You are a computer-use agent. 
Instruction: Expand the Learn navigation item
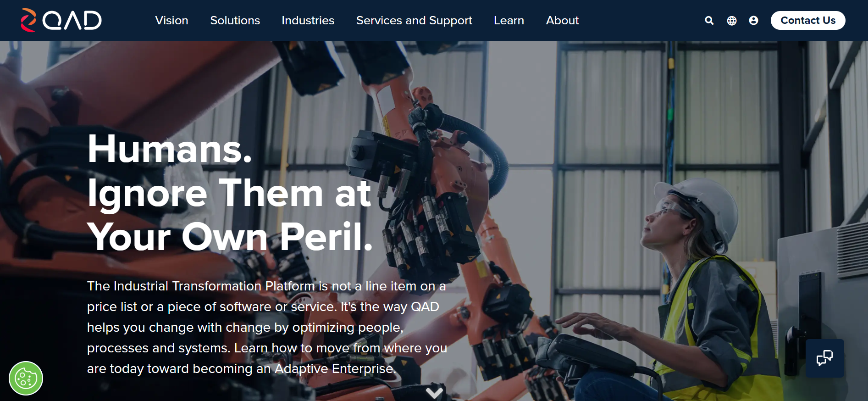(509, 21)
